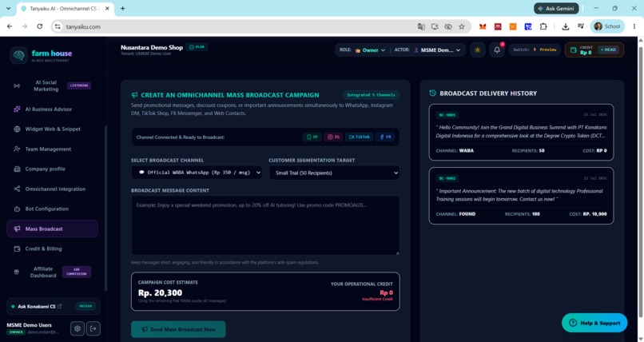Click the farm house brain logo icon
Screen dimensions: 644x342
[18, 55]
